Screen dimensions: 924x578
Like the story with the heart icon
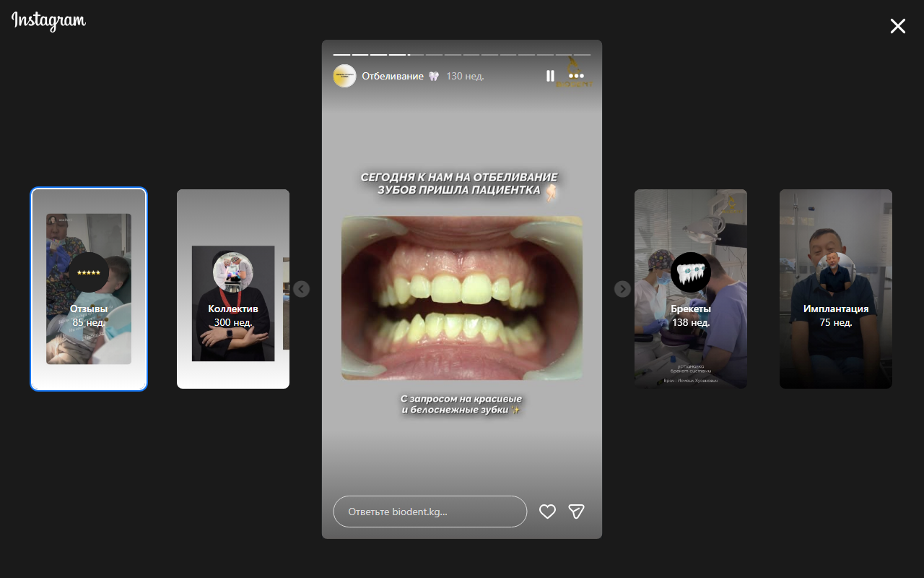pos(548,512)
